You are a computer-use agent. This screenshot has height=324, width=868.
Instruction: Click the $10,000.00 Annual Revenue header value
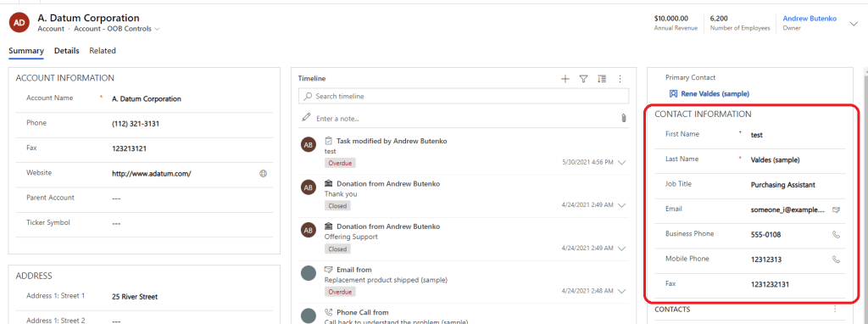[x=671, y=19]
